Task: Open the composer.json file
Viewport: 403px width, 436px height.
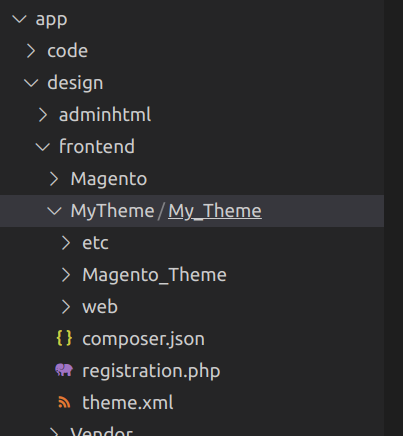Action: pos(143,339)
